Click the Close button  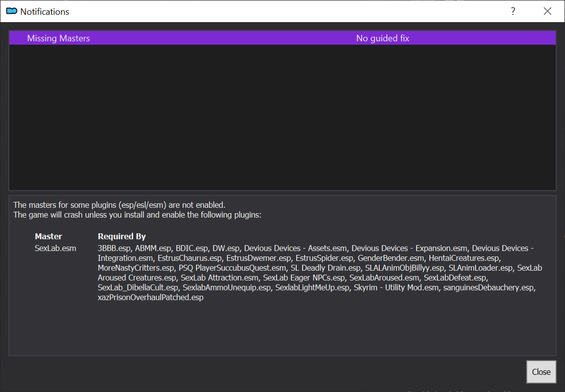(541, 372)
